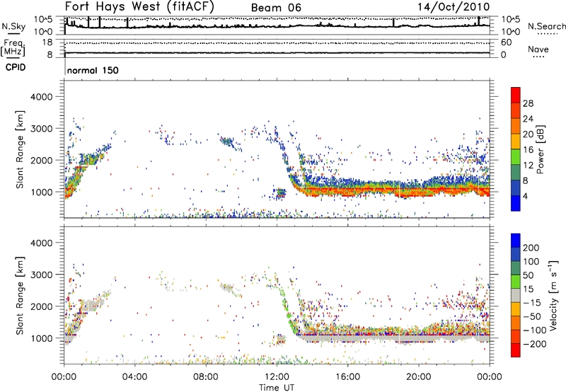Click the '4000' tick in the power panel
This screenshot has width=566, height=392.
coord(41,97)
